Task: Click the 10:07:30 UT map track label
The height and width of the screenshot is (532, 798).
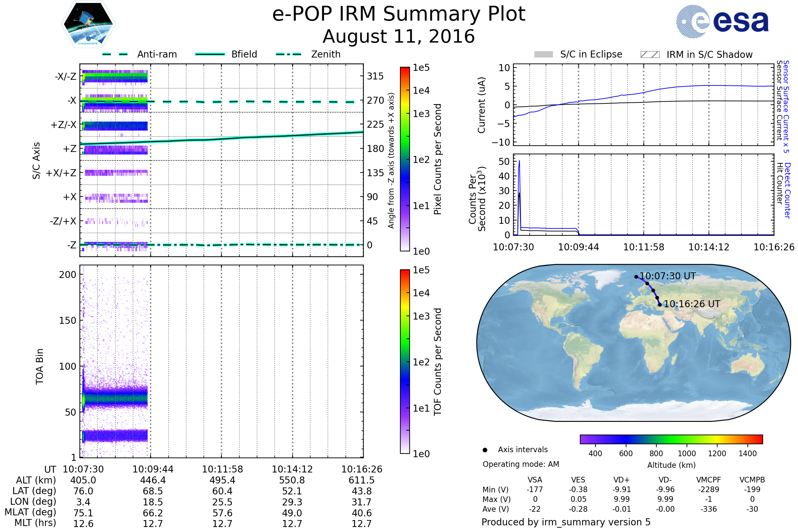Action: coord(667,276)
